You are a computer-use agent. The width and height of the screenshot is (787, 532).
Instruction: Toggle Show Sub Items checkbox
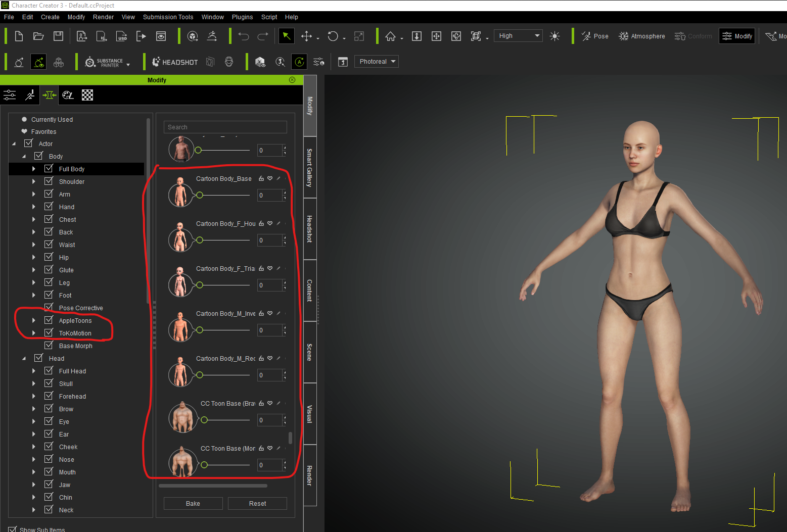point(13,529)
